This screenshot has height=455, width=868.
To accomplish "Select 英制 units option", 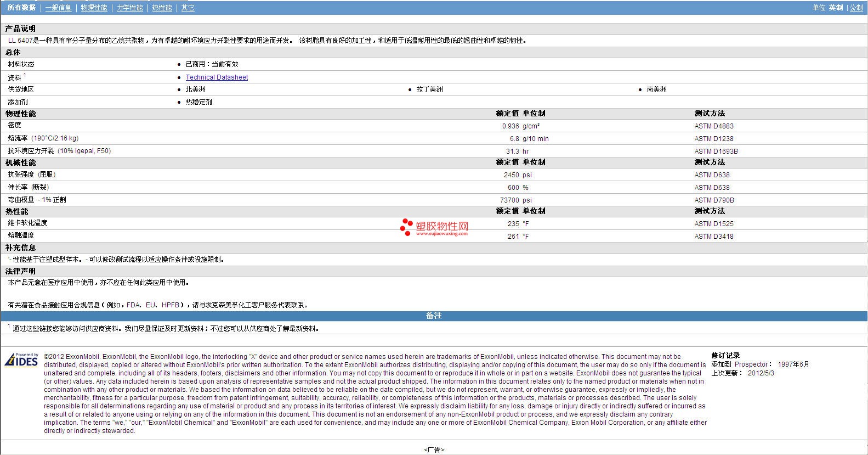I will (836, 8).
